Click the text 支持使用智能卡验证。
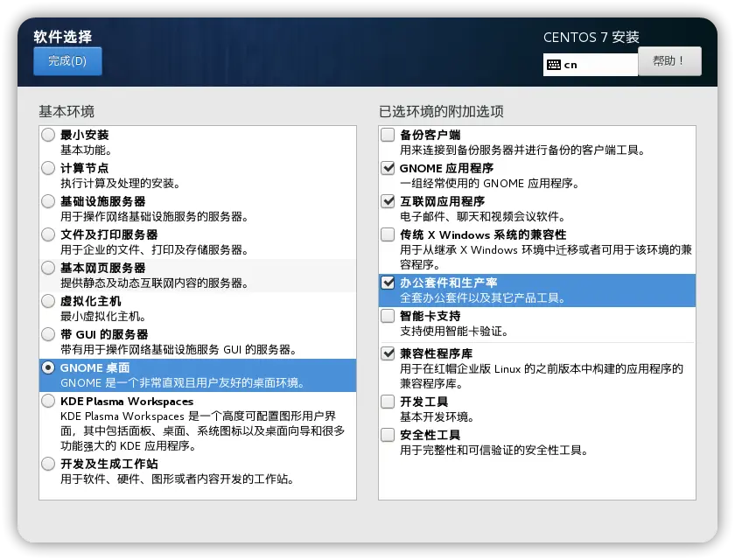The width and height of the screenshot is (735, 560). click(x=455, y=332)
